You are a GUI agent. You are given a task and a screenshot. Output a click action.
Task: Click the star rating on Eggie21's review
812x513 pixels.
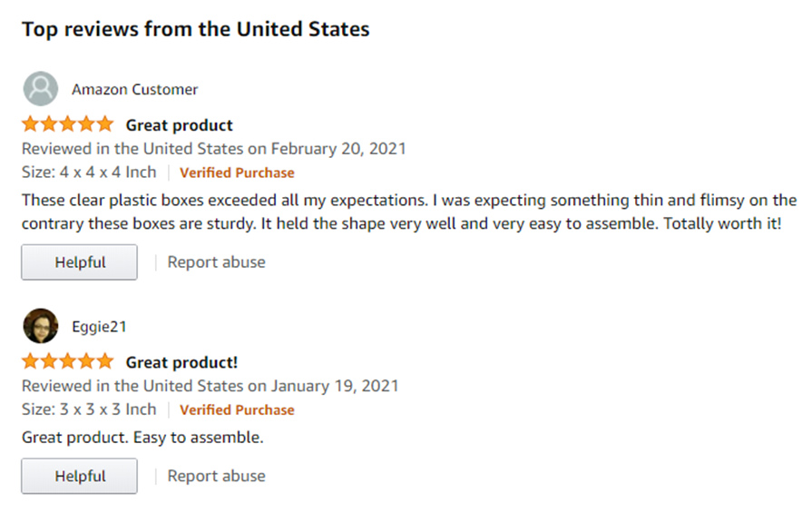coord(68,361)
